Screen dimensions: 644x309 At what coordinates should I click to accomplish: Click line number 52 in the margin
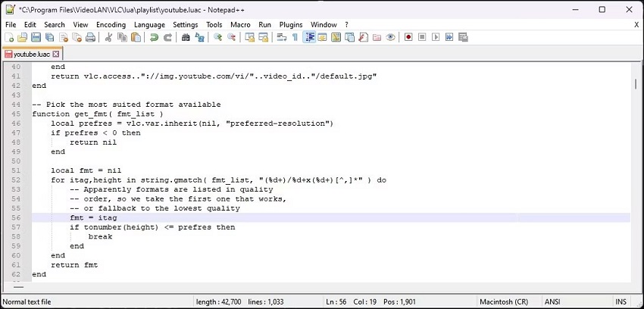click(16, 180)
